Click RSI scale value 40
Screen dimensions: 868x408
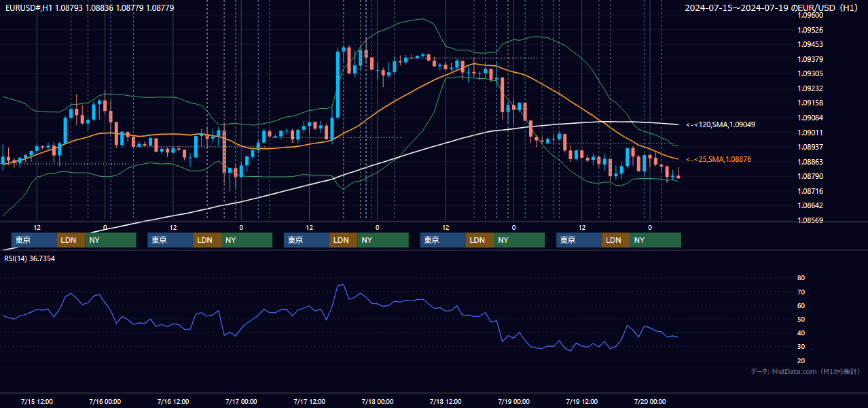(801, 333)
